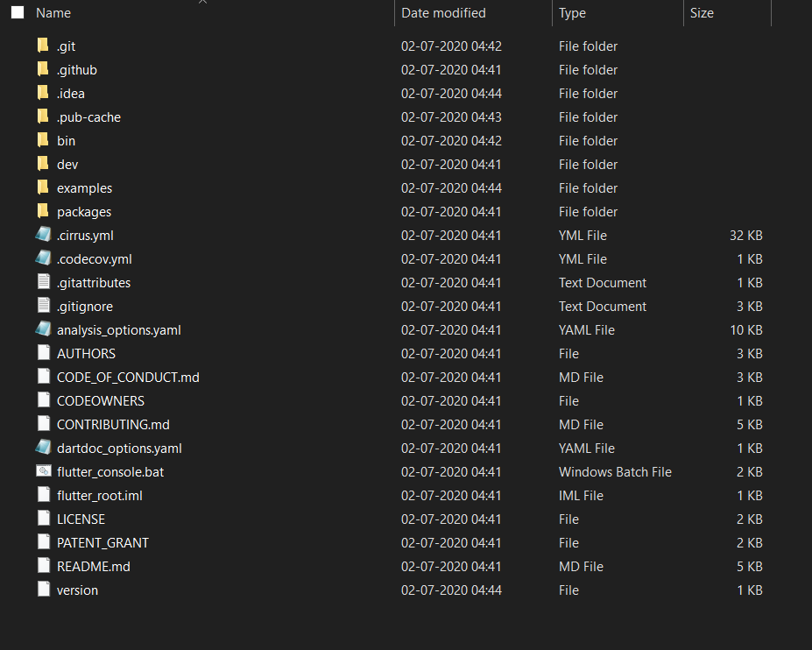Click the dartdoc_options.yaml file icon

[x=44, y=448]
